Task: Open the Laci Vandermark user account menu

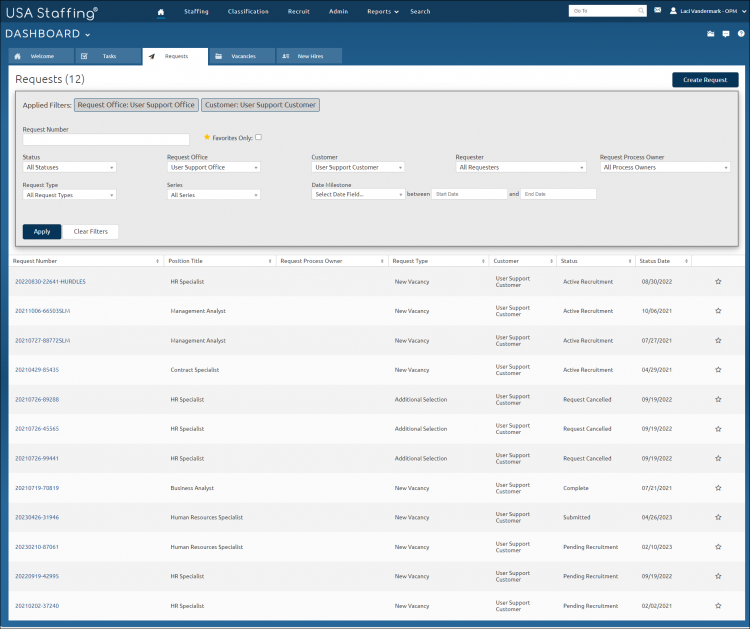Action: pos(708,11)
